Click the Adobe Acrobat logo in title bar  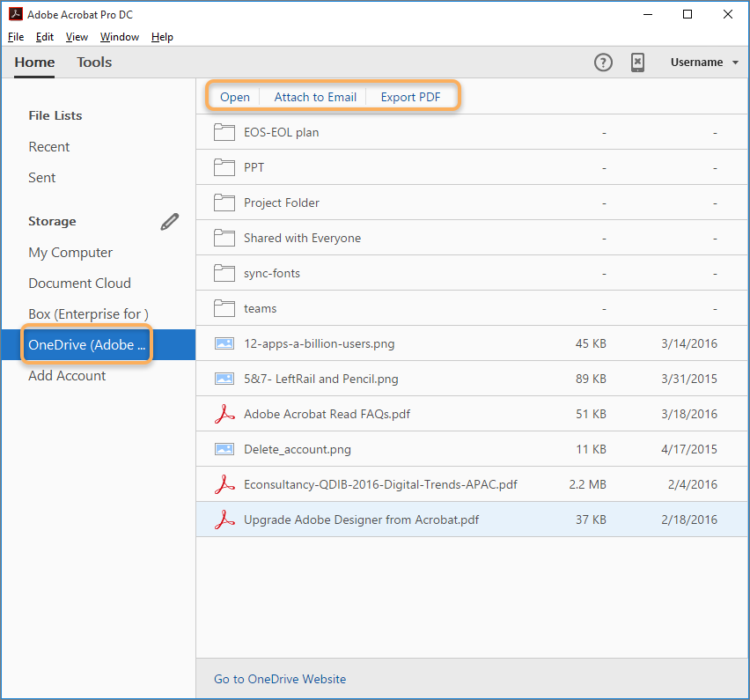coord(15,14)
